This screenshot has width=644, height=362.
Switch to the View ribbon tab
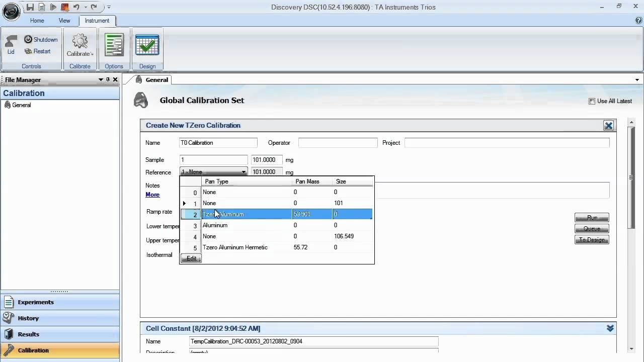click(64, 21)
